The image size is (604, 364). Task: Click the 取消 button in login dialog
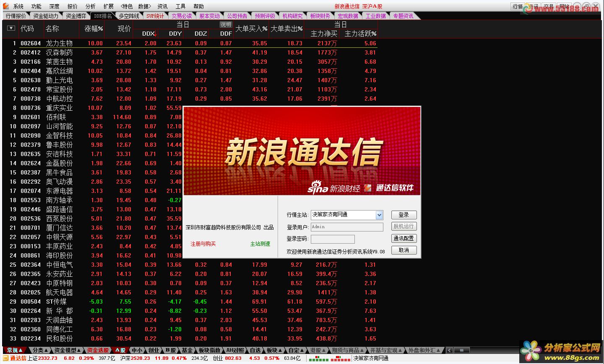tap(404, 250)
